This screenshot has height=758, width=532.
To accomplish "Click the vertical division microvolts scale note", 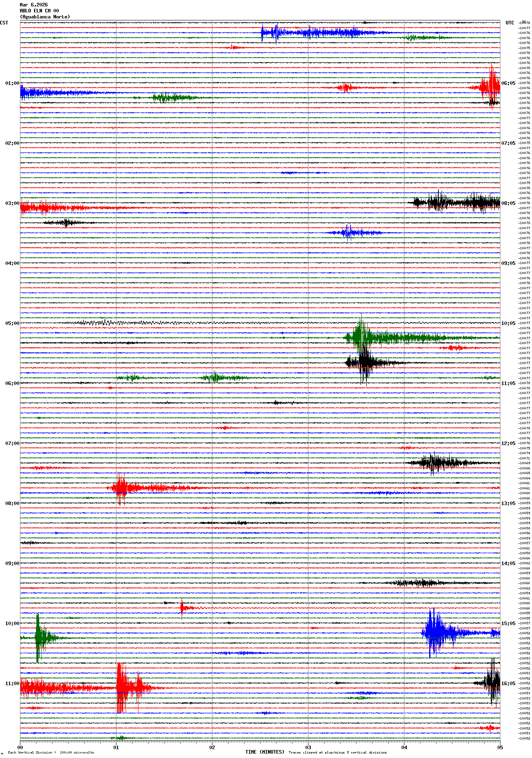I will click(51, 752).
